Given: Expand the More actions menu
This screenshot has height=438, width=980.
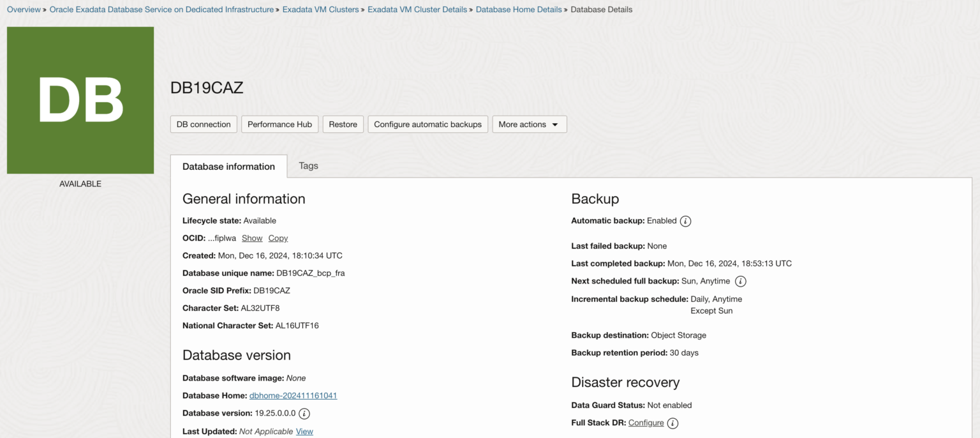Looking at the screenshot, I should pos(529,124).
